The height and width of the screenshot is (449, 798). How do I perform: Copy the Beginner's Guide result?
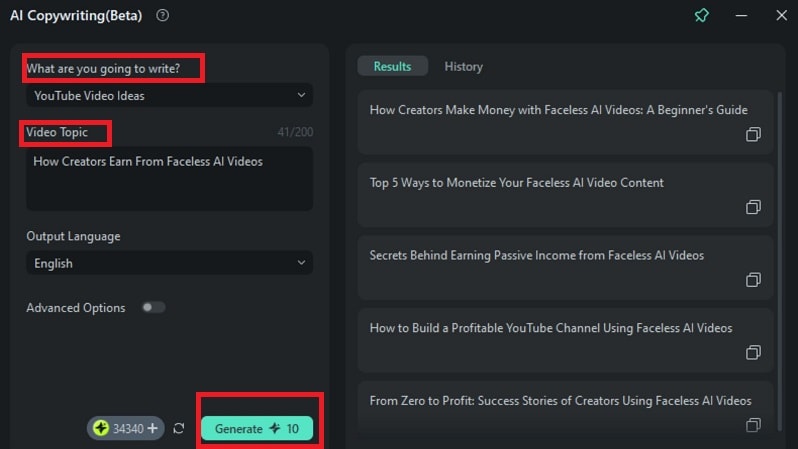click(x=753, y=135)
